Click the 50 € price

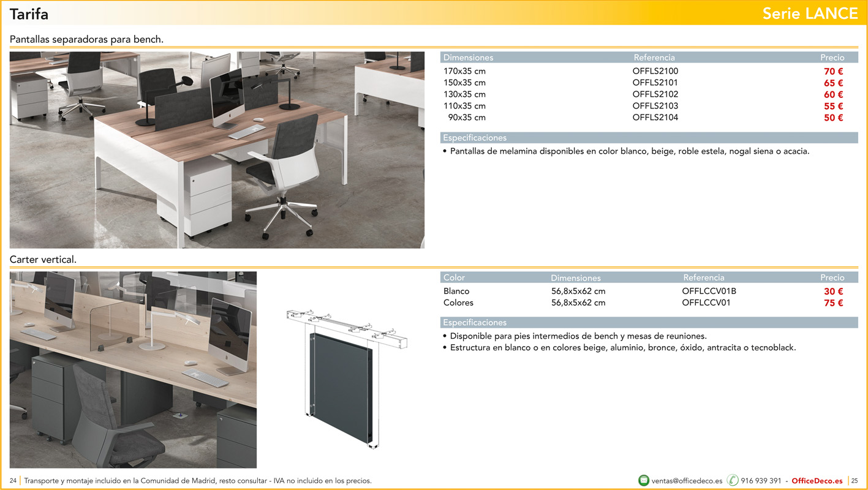point(834,118)
